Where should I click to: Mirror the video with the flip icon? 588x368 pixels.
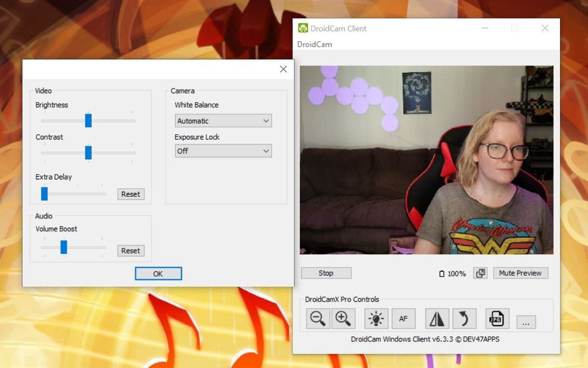[437, 318]
